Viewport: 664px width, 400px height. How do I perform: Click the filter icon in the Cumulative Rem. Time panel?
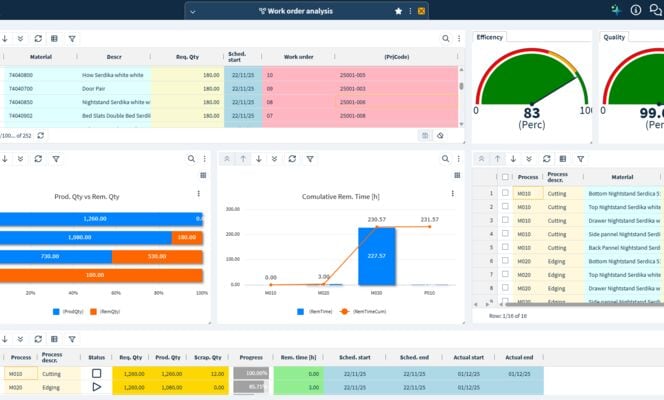310,158
